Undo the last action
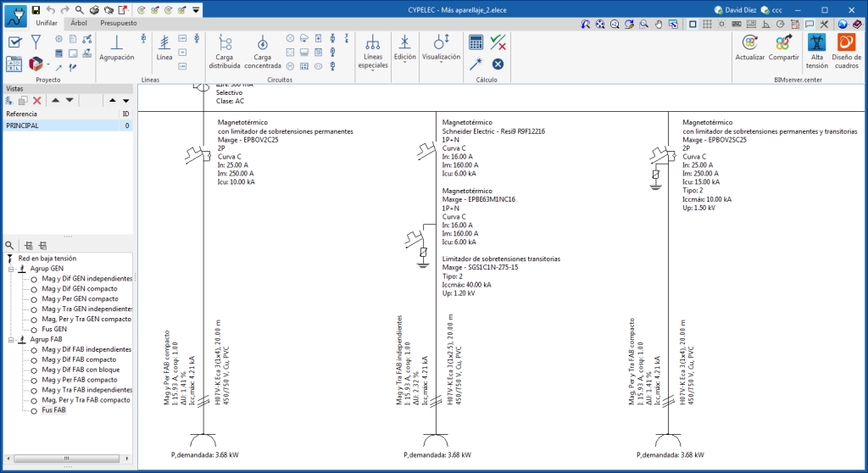The width and height of the screenshot is (868, 473). click(50, 10)
